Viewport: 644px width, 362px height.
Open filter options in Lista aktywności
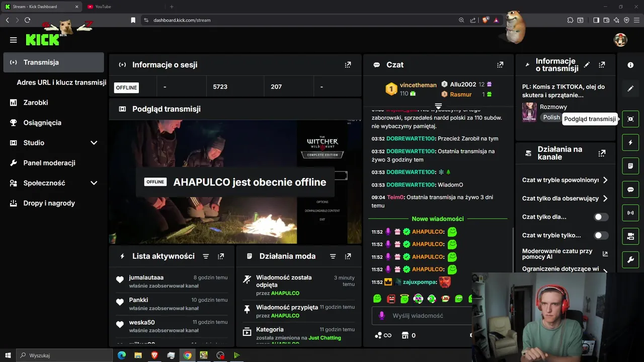coord(206,256)
